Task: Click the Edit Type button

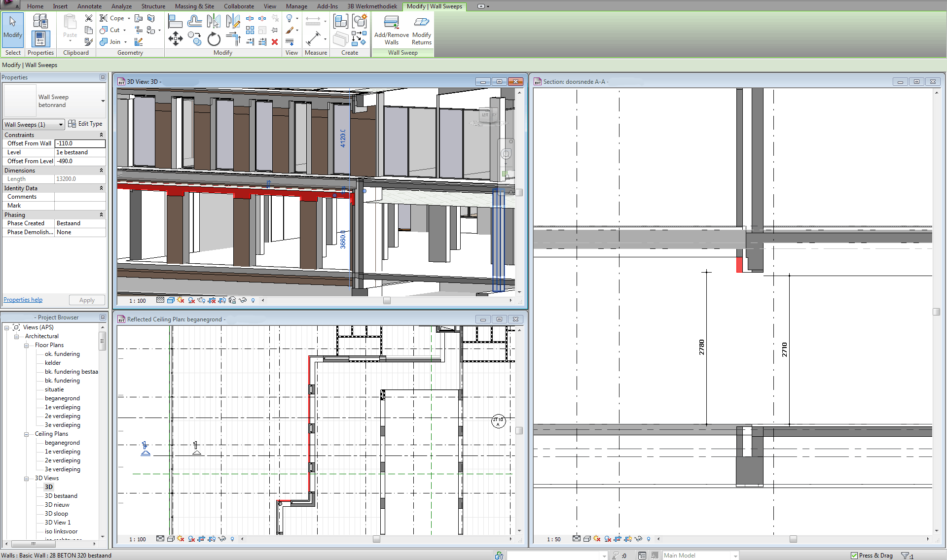Action: point(86,124)
